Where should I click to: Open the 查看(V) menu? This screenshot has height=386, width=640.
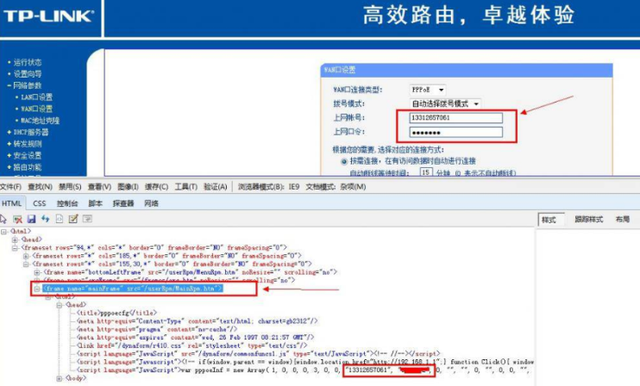click(100, 187)
